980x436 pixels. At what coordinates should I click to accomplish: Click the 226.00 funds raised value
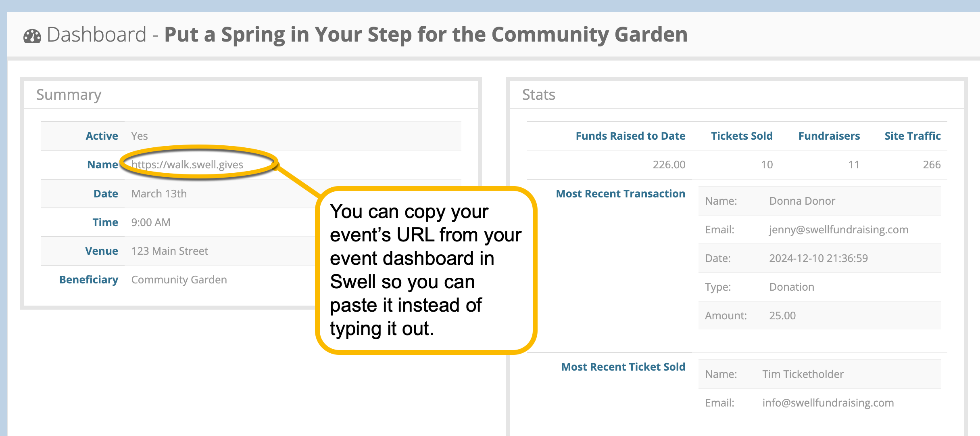[669, 165]
